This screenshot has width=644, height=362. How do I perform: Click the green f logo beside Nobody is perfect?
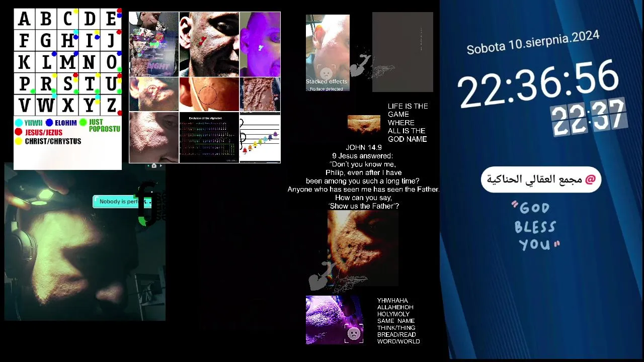146,203
